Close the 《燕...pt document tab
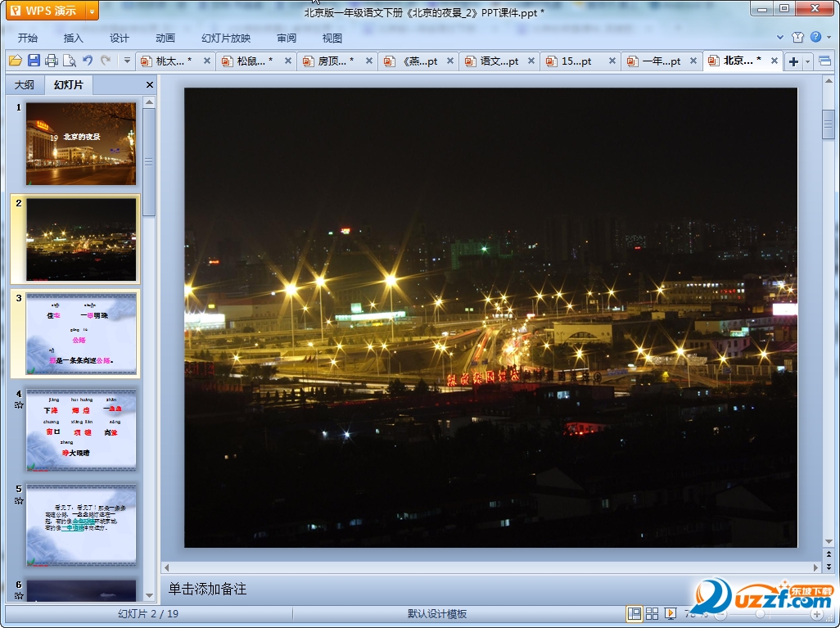Image resolution: width=840 pixels, height=628 pixels. 450,61
